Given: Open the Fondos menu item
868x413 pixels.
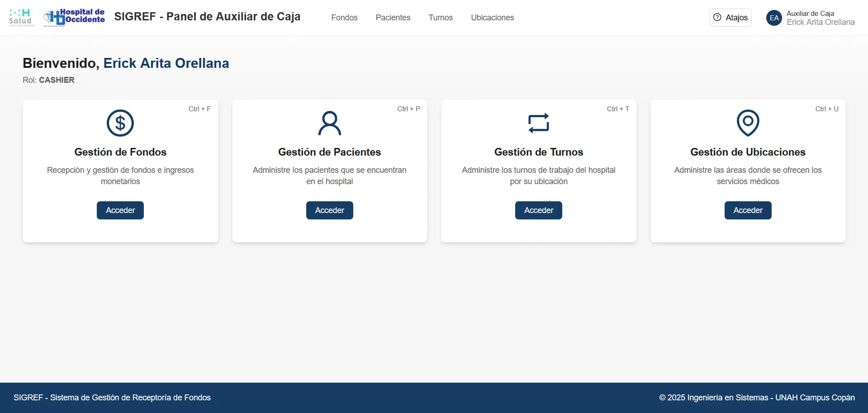Looking at the screenshot, I should [x=344, y=18].
